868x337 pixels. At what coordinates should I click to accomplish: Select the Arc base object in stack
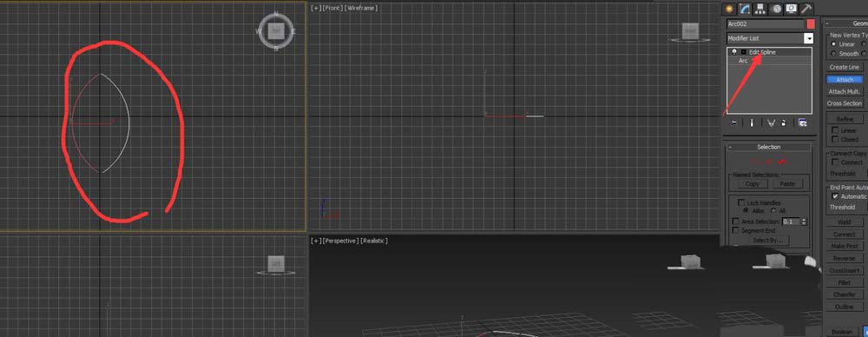tap(743, 61)
